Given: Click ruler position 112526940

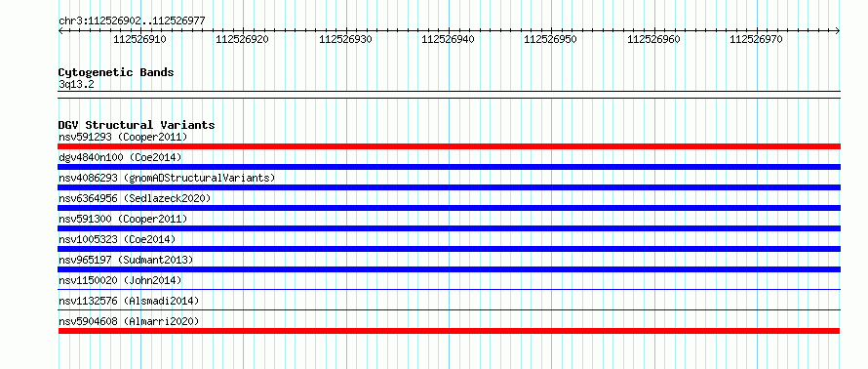Looking at the screenshot, I should pyautogui.click(x=448, y=39).
